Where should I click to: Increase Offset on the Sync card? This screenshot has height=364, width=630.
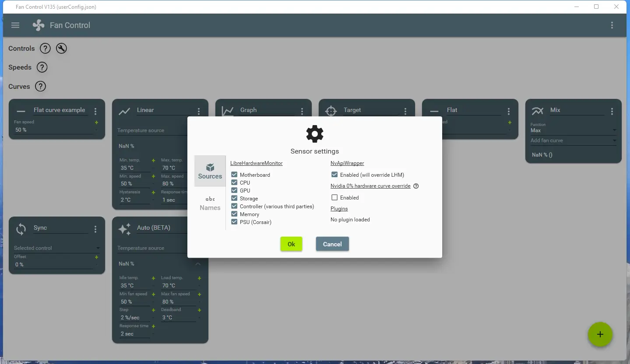(x=96, y=257)
